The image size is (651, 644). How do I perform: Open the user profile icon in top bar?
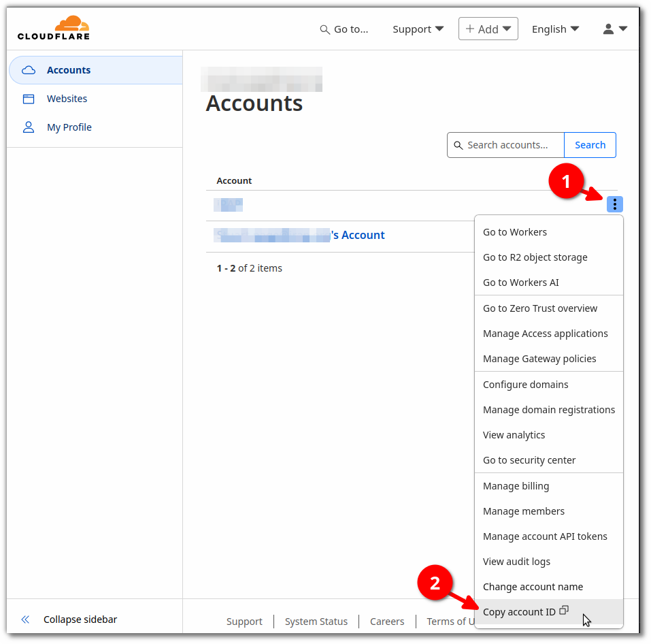click(x=607, y=29)
